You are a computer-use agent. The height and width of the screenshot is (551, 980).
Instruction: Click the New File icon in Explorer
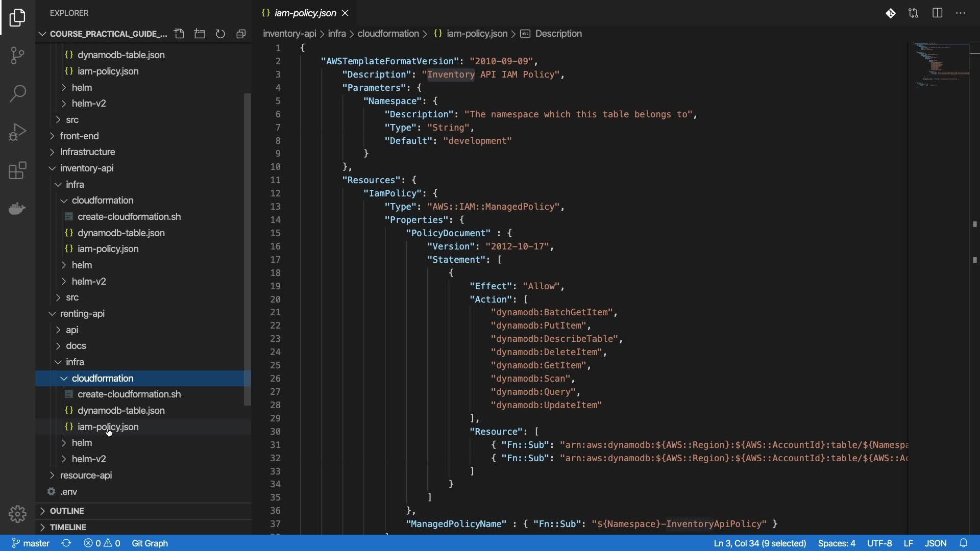[x=179, y=34]
